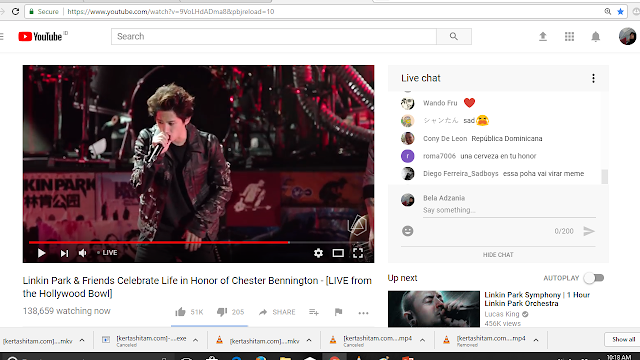This screenshot has height=360, width=640.
Task: Click the Removed mp4 download item
Action: point(491,340)
